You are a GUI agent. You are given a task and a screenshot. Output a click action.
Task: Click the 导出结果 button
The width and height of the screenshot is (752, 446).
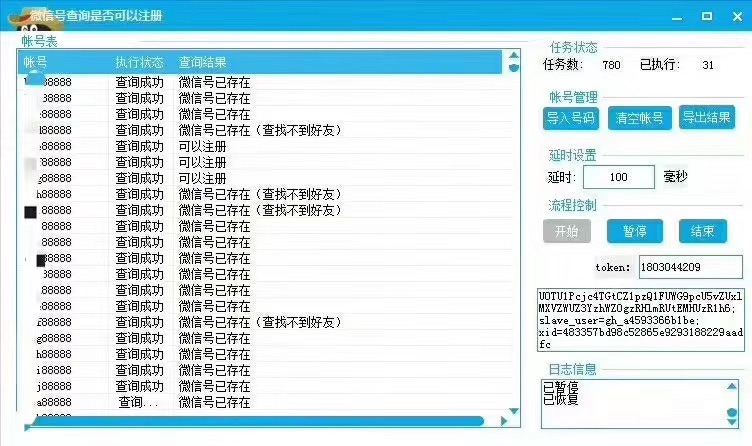coord(706,117)
